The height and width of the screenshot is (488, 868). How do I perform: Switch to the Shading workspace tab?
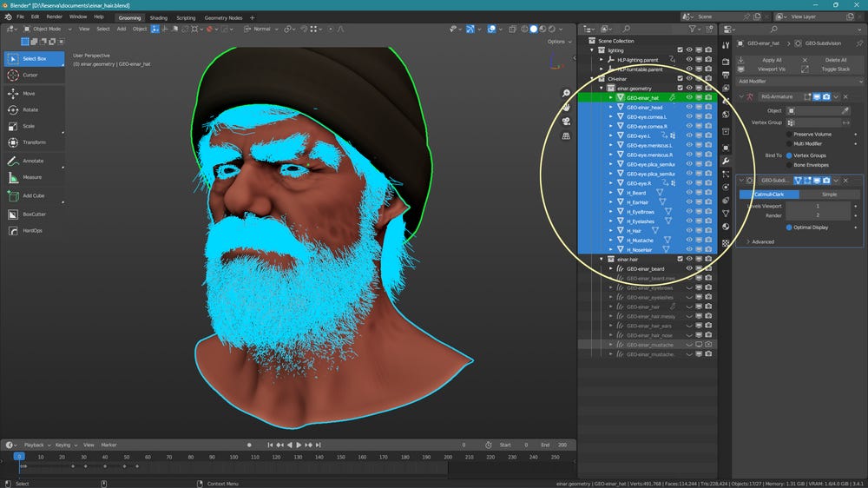pos(158,17)
